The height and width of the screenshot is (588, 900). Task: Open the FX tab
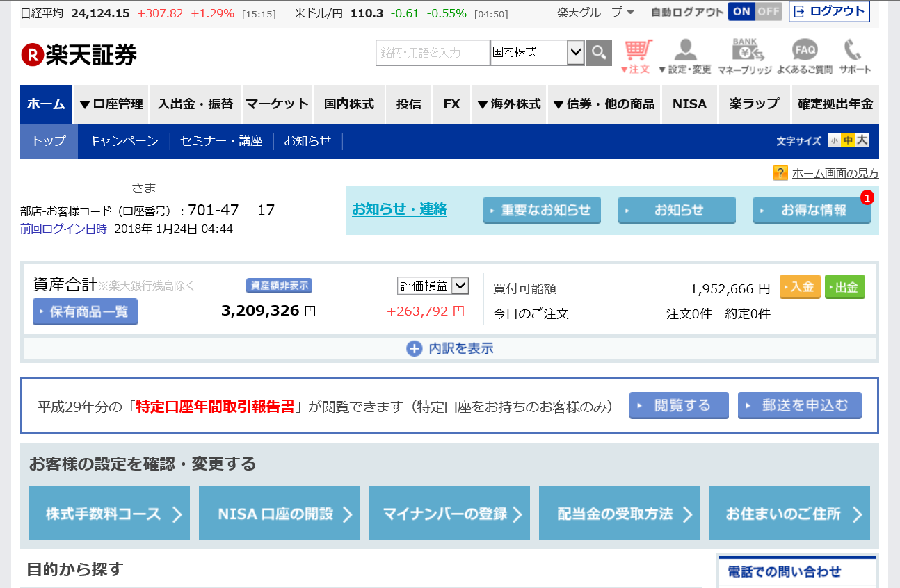(x=452, y=104)
